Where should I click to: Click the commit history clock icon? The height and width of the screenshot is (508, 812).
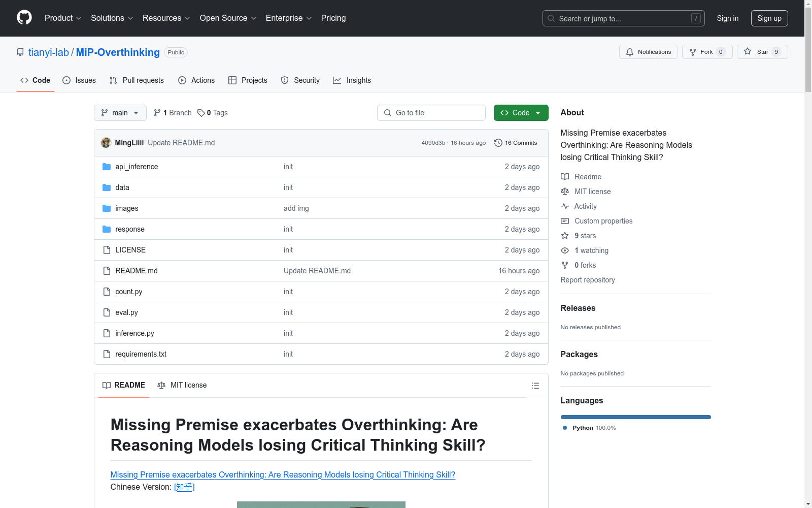(x=498, y=143)
